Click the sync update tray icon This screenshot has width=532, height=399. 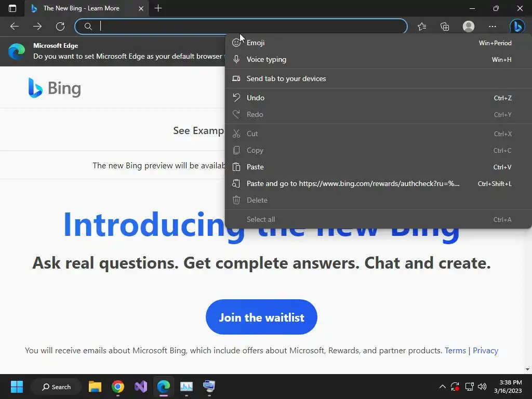coord(455,387)
